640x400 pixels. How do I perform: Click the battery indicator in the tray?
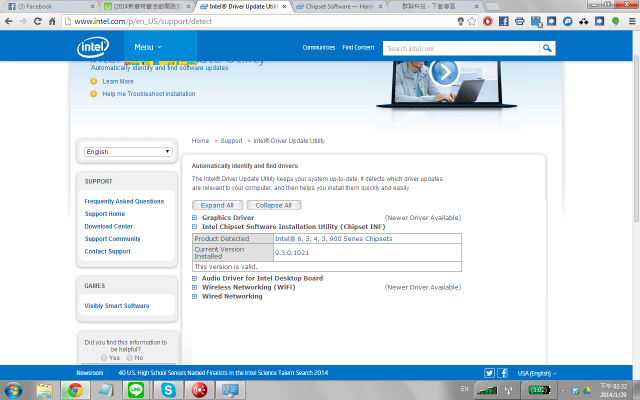tap(539, 390)
